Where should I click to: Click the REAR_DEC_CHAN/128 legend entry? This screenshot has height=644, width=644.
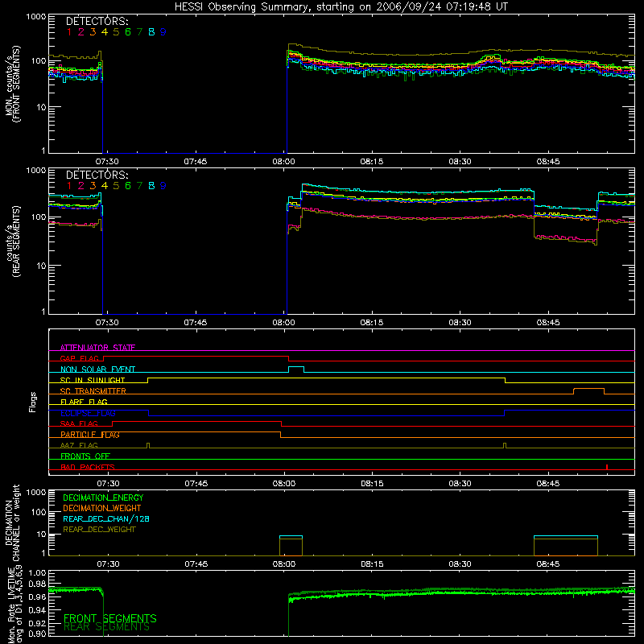pyautogui.click(x=106, y=518)
